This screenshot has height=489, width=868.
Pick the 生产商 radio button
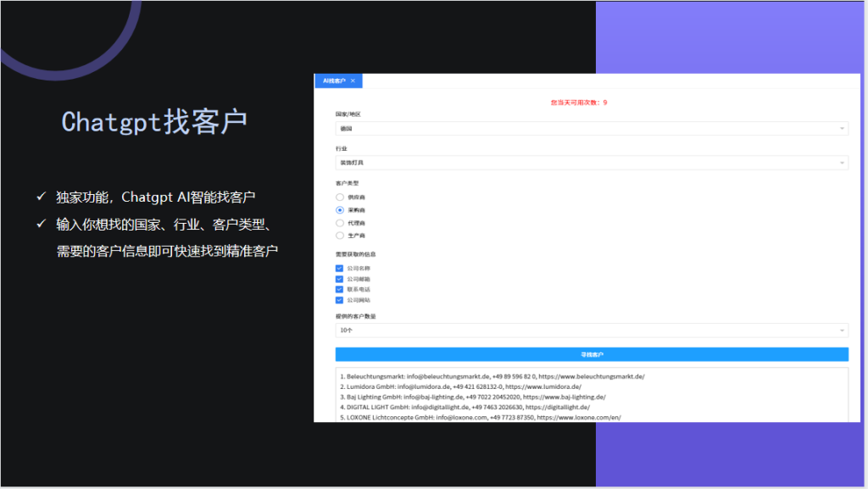[340, 236]
